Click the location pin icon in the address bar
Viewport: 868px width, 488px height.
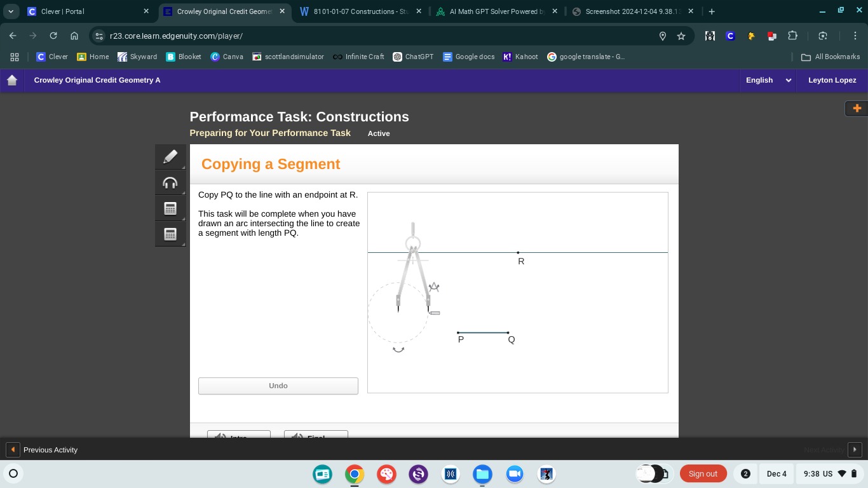[663, 36]
